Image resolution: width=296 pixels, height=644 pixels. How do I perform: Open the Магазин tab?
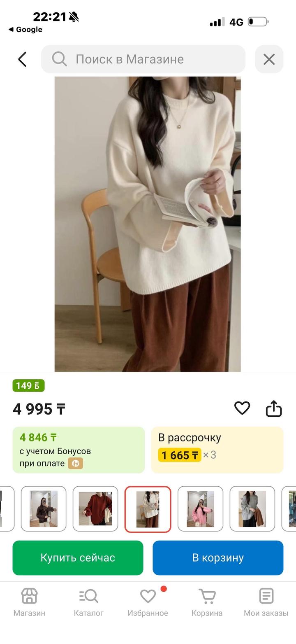(29, 602)
